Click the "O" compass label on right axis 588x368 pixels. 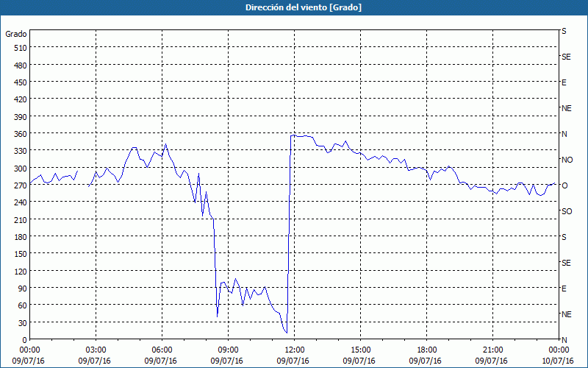coord(564,185)
